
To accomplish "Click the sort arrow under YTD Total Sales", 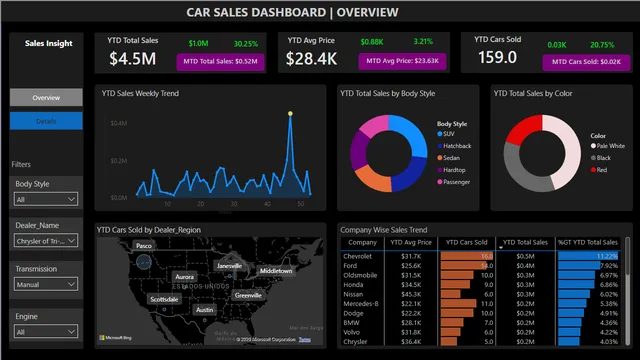I will coord(501,248).
